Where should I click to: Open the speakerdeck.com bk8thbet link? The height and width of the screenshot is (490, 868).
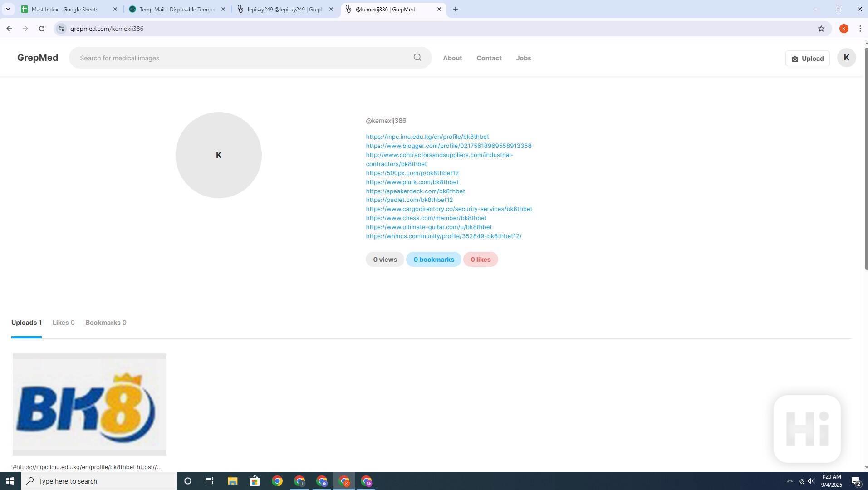click(415, 191)
